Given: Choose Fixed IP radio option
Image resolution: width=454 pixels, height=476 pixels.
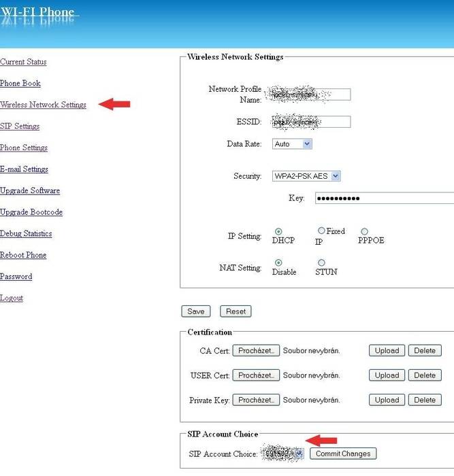Looking at the screenshot, I should [321, 231].
